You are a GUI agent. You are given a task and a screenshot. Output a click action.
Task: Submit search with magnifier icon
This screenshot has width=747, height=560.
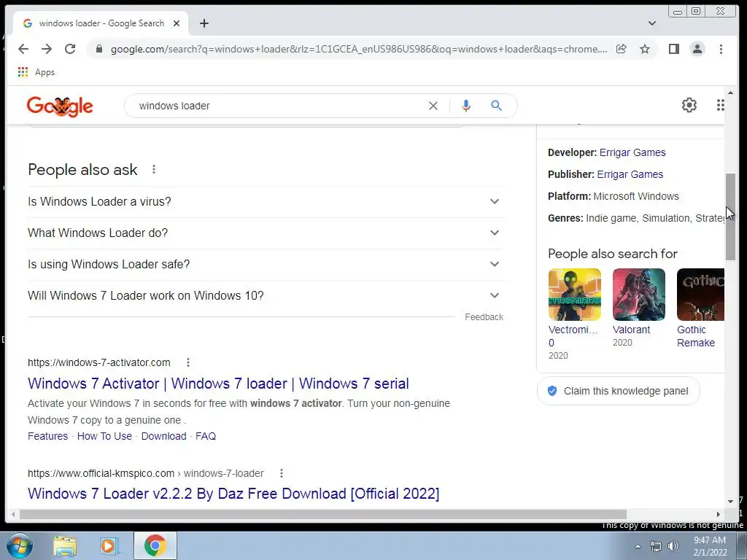496,106
